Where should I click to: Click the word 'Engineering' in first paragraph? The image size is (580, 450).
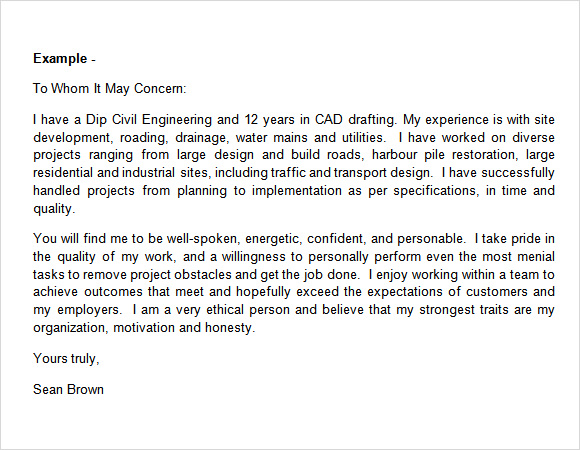[176, 120]
